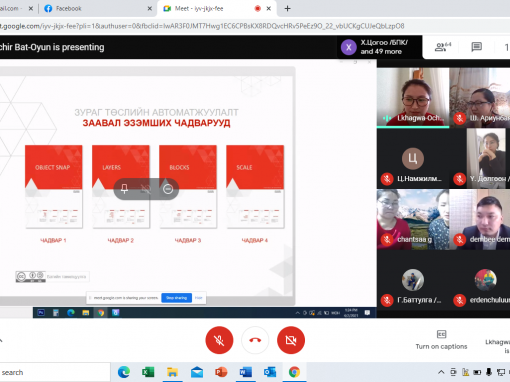Open the chat messages icon
This screenshot has width=510, height=382.
[476, 47]
